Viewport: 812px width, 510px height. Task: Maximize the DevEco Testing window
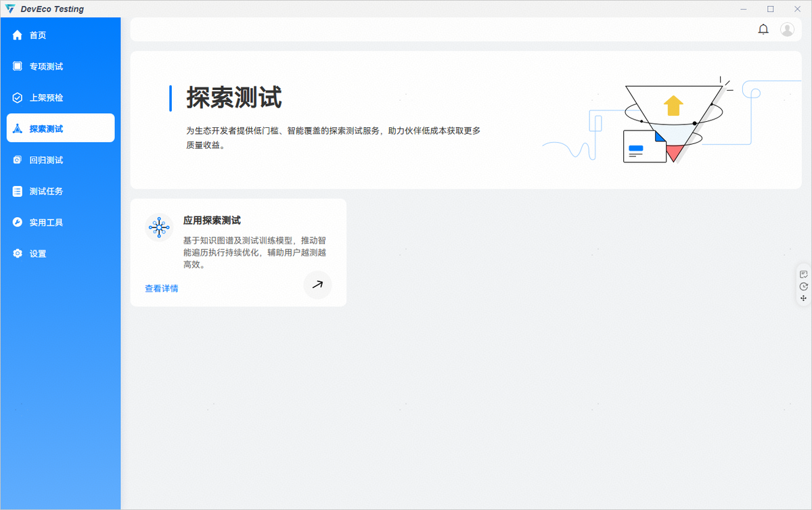coord(770,9)
